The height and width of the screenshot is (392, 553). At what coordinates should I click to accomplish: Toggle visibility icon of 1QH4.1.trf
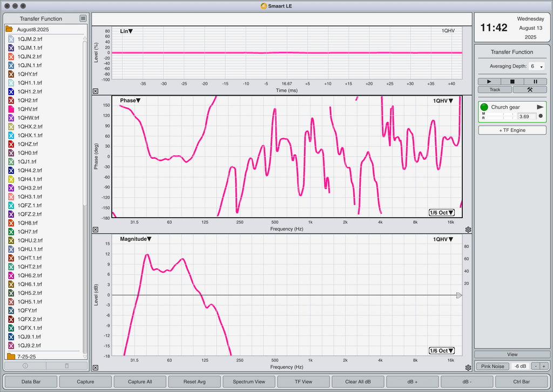(11, 179)
